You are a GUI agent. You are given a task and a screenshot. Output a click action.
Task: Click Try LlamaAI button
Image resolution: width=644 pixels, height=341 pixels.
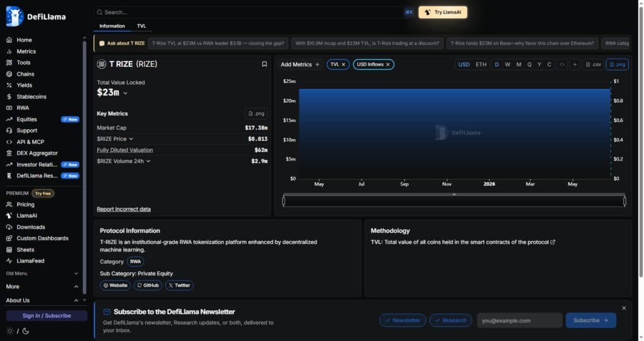click(x=443, y=13)
